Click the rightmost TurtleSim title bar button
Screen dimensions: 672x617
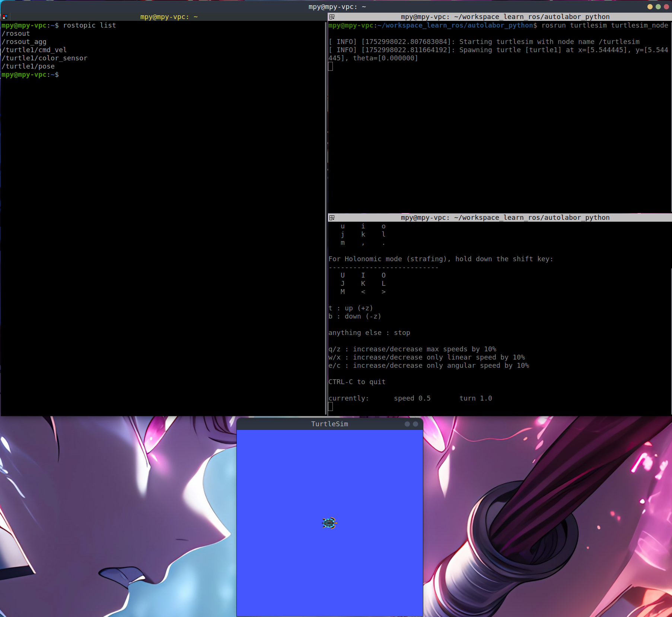point(415,424)
